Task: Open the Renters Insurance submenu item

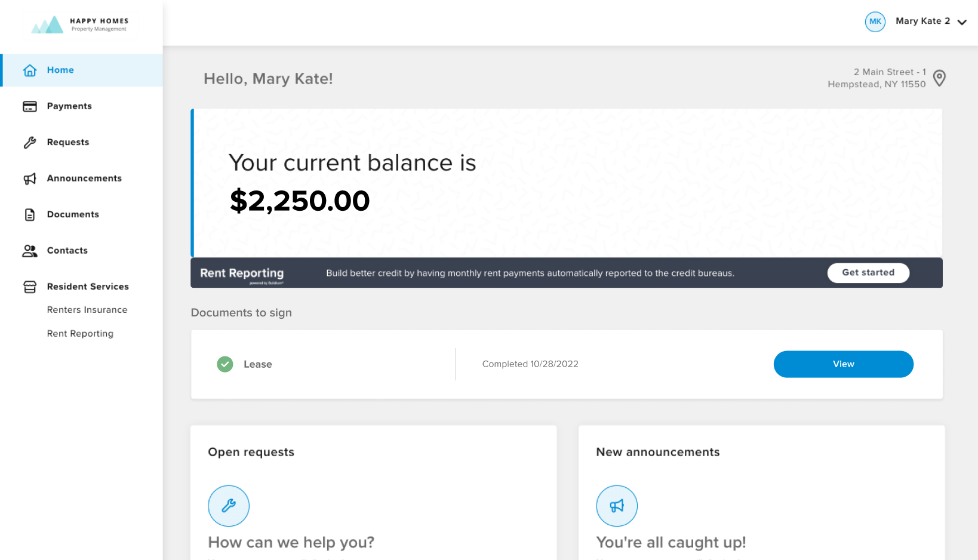Action: (87, 310)
